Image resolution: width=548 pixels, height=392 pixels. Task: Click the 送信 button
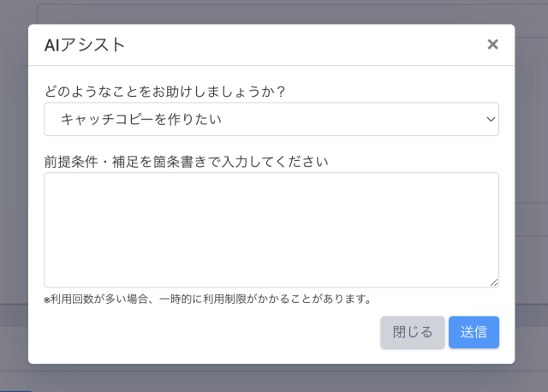(474, 332)
